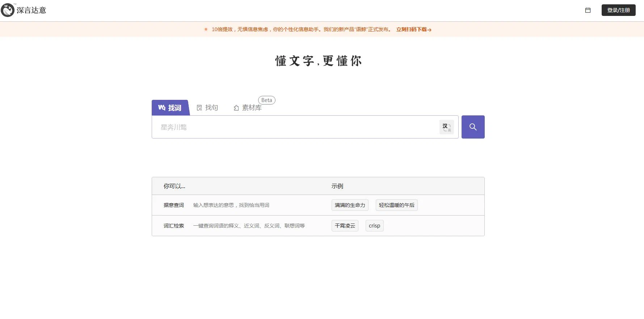Click the 10倍提效 announcement banner text

301,29
